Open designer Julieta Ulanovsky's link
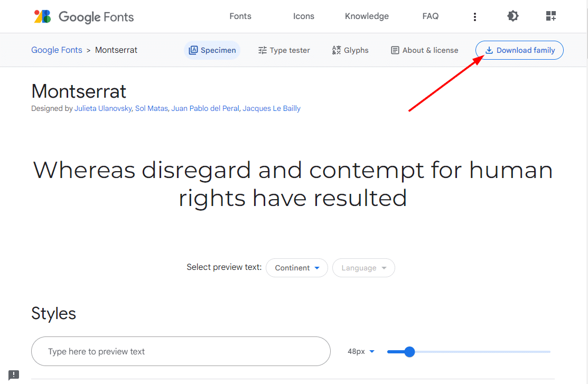Image resolution: width=588 pixels, height=384 pixels. [x=103, y=108]
